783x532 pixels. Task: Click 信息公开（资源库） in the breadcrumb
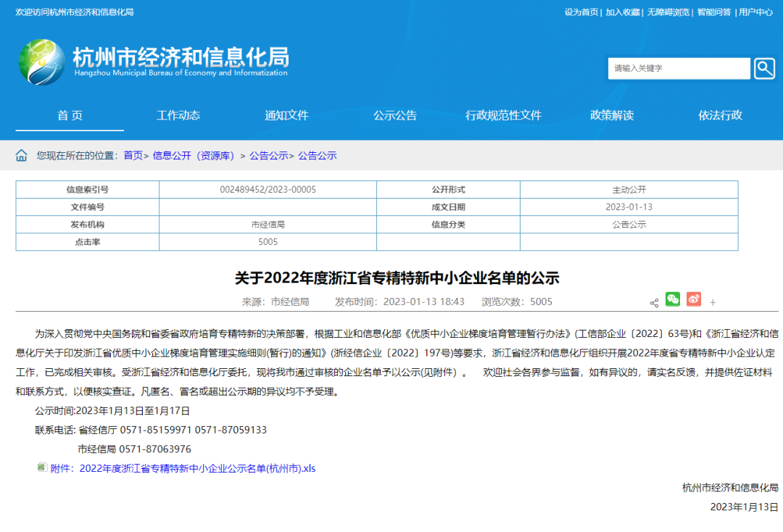tap(194, 156)
